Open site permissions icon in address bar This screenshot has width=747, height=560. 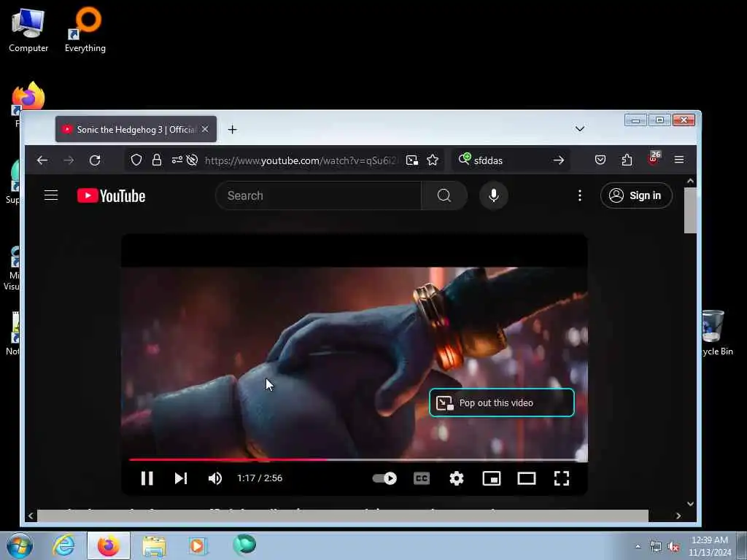(177, 160)
